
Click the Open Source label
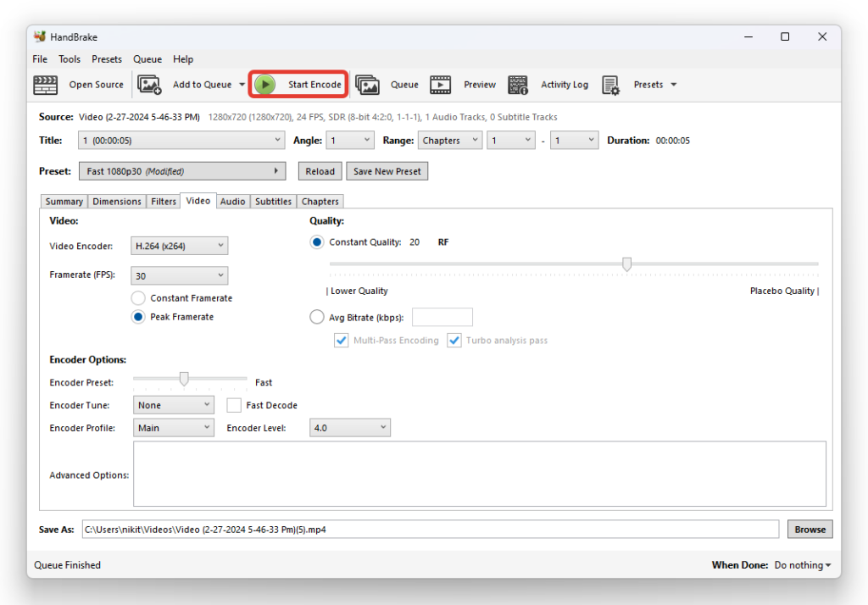(x=97, y=85)
